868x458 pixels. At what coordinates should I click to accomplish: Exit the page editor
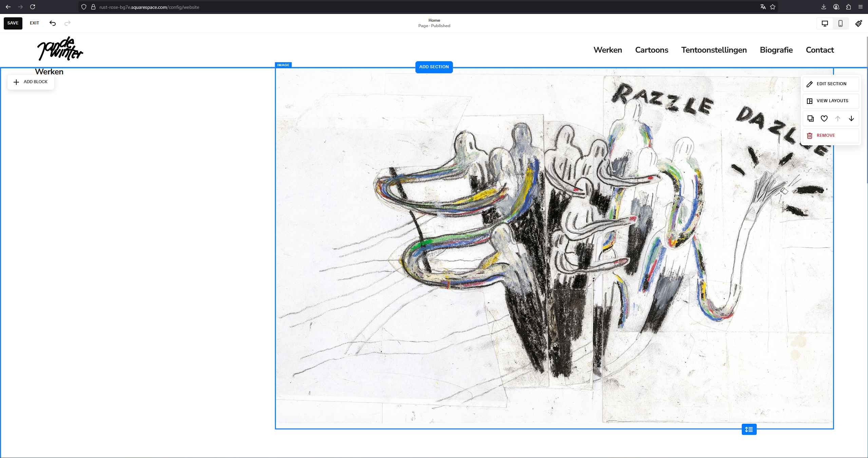coord(34,23)
